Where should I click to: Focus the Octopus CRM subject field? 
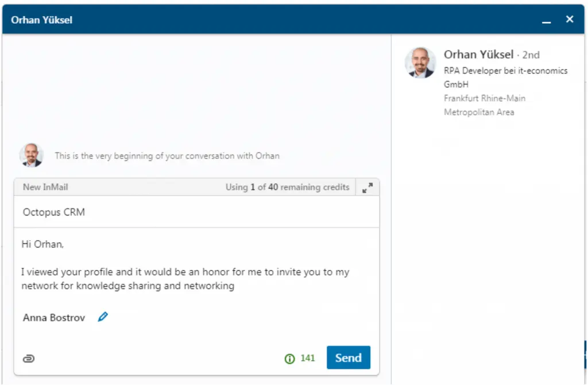point(196,212)
